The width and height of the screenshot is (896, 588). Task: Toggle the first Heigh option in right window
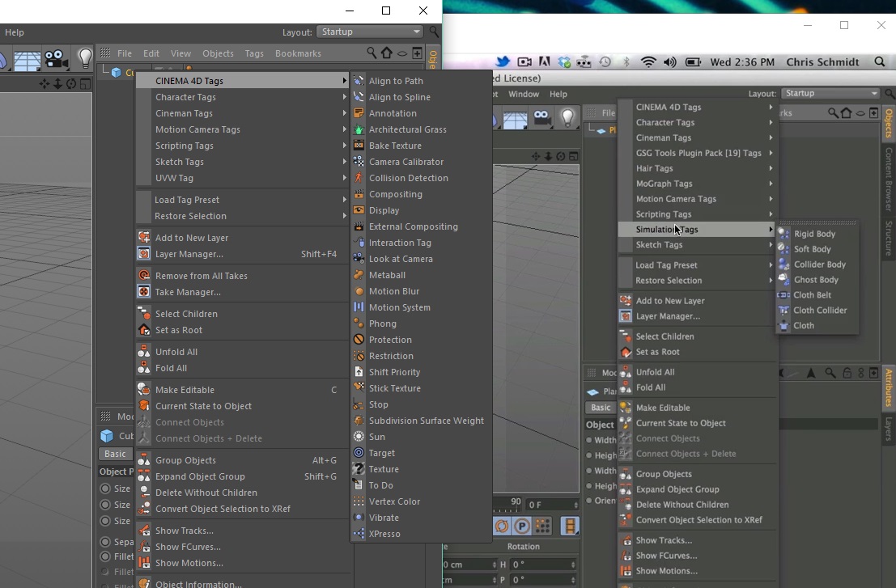tap(589, 455)
